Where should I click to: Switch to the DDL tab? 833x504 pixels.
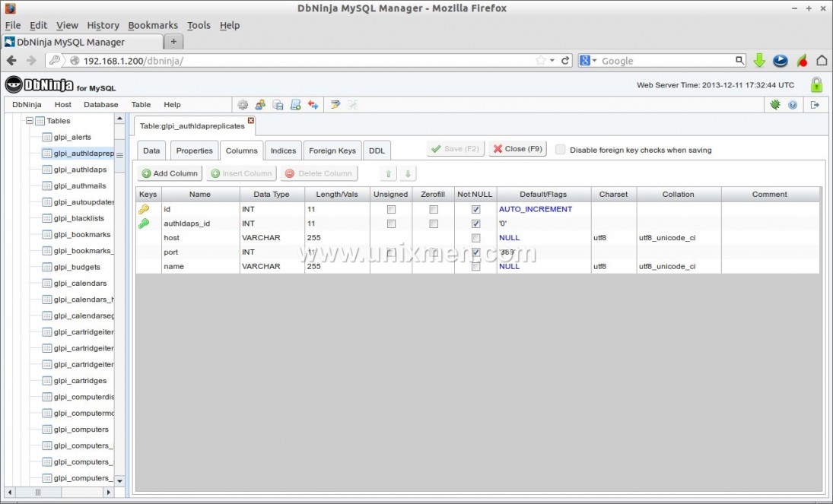(x=377, y=151)
